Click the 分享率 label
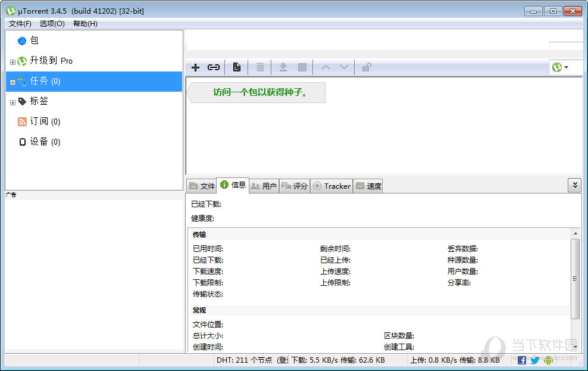Image resolution: width=588 pixels, height=371 pixels. [x=459, y=282]
